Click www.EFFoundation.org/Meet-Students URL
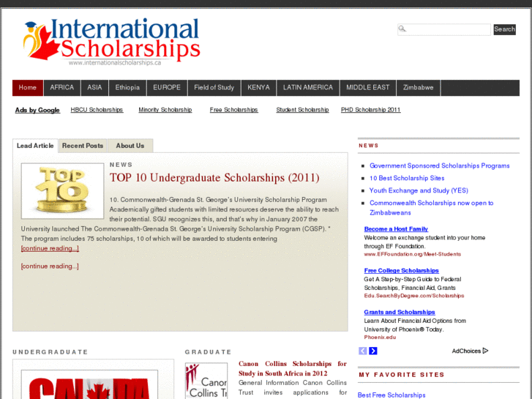The image size is (532, 399). coord(412,254)
